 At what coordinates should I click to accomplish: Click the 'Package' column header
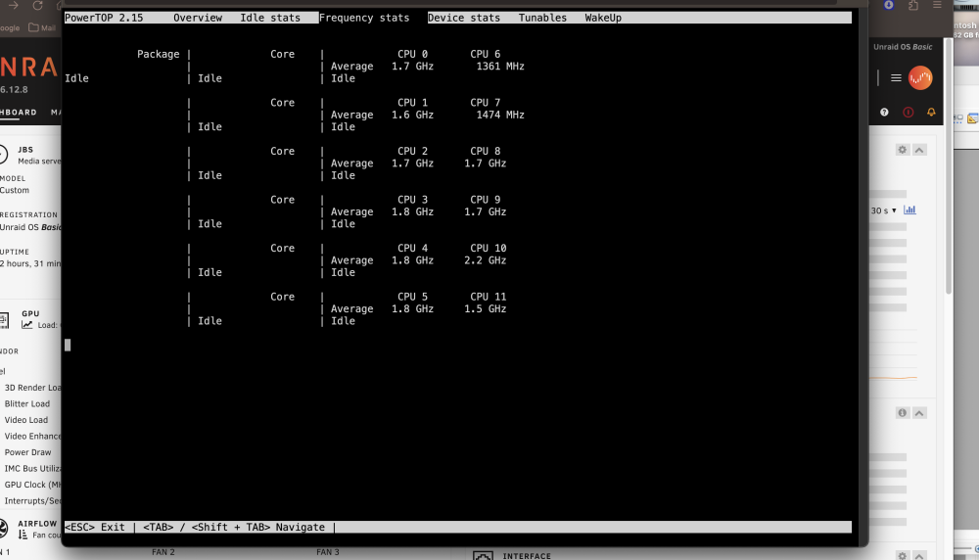158,54
